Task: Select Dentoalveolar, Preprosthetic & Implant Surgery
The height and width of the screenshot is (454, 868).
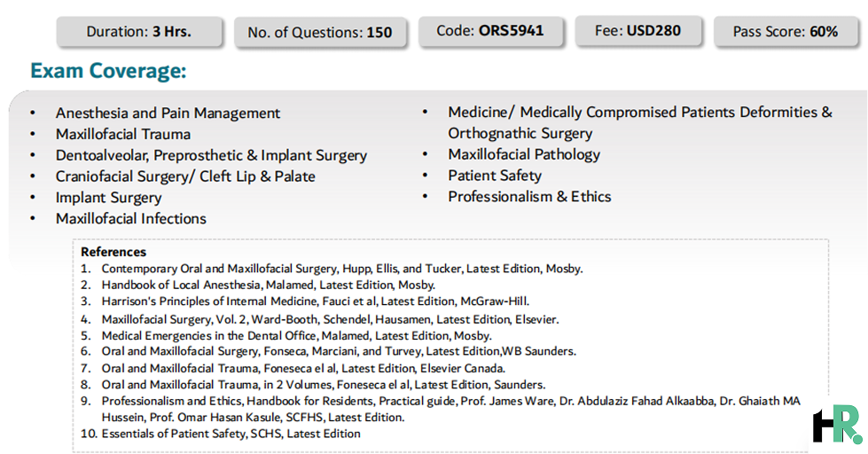Action: point(211,155)
